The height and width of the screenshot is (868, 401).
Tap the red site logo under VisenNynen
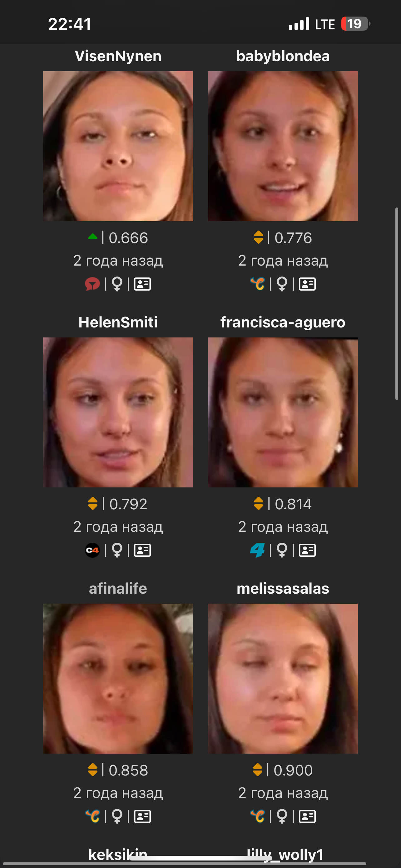click(92, 284)
